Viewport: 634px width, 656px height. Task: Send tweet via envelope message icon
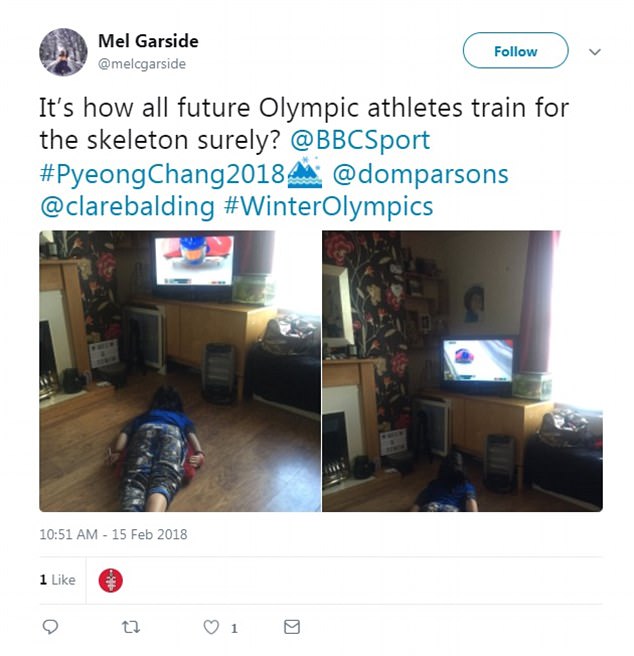292,627
